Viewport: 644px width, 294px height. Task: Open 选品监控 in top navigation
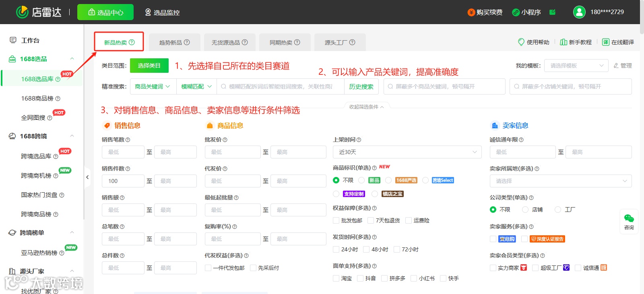pyautogui.click(x=162, y=12)
